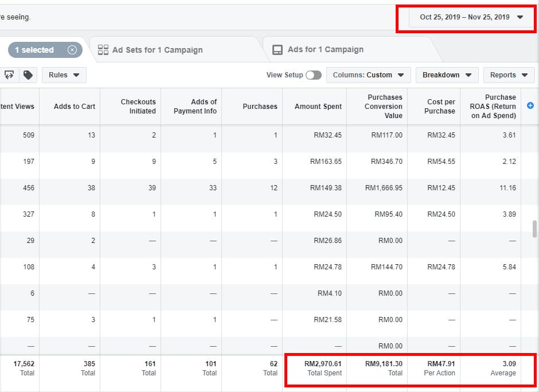
Task: Sort by Amount Spent column header
Action: 318,107
